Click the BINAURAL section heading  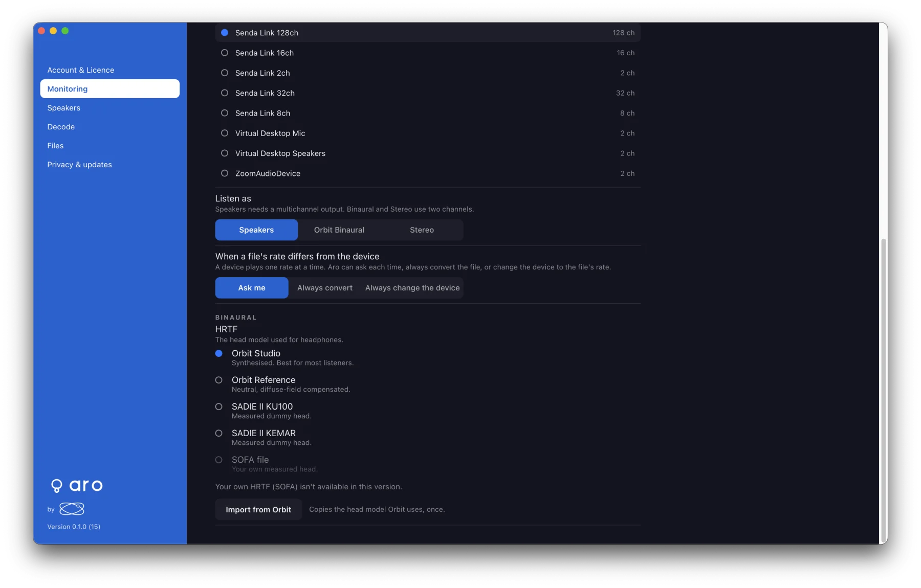[x=236, y=318]
